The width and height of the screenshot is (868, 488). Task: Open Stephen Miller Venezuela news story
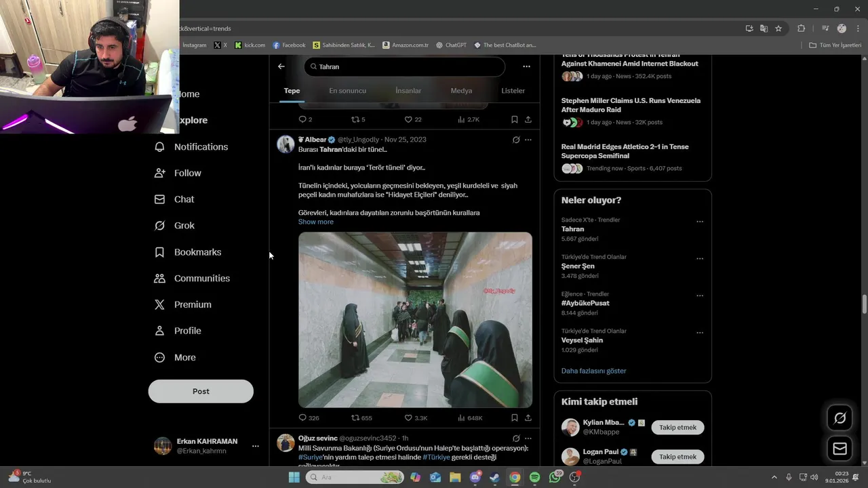(x=631, y=110)
